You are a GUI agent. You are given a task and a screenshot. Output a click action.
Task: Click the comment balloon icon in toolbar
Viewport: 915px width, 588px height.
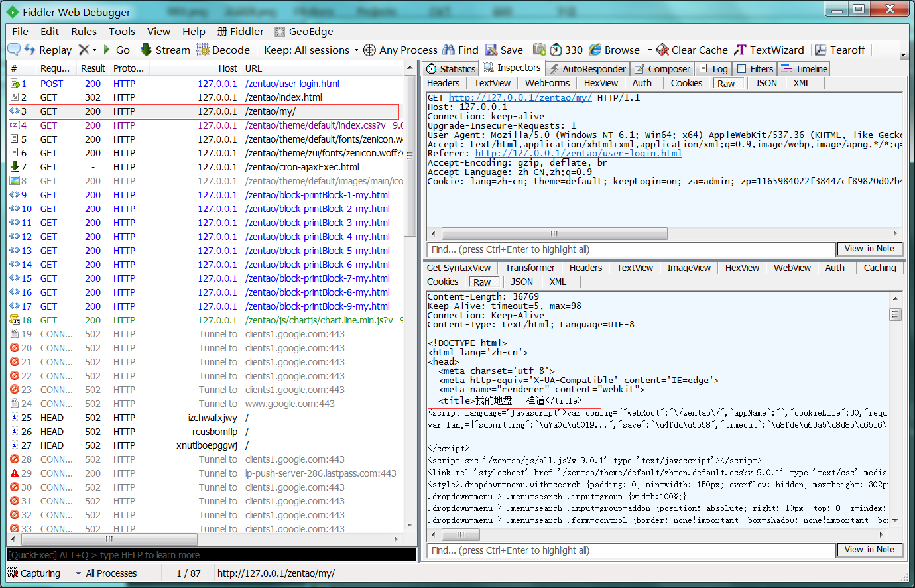[x=14, y=50]
